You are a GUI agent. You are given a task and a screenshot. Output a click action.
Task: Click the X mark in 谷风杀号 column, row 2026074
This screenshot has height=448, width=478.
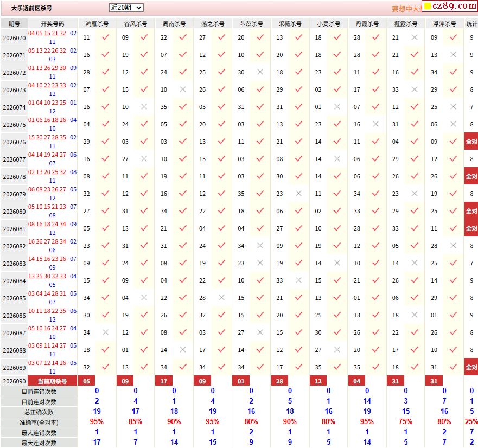(144, 107)
